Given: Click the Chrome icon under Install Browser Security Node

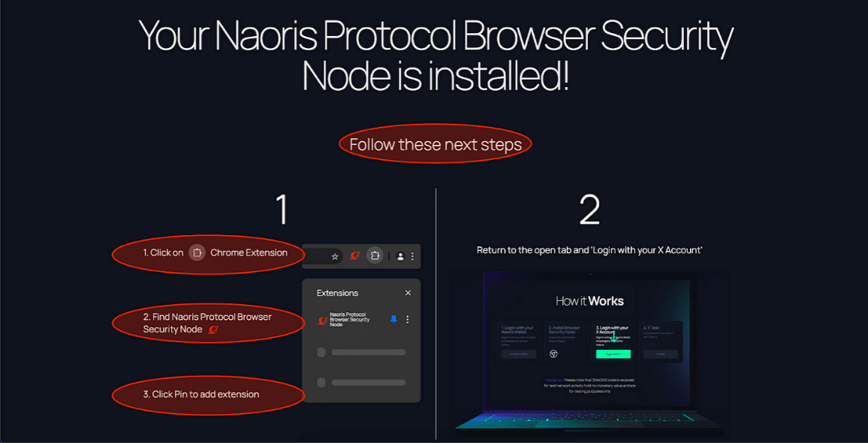Looking at the screenshot, I should [553, 354].
